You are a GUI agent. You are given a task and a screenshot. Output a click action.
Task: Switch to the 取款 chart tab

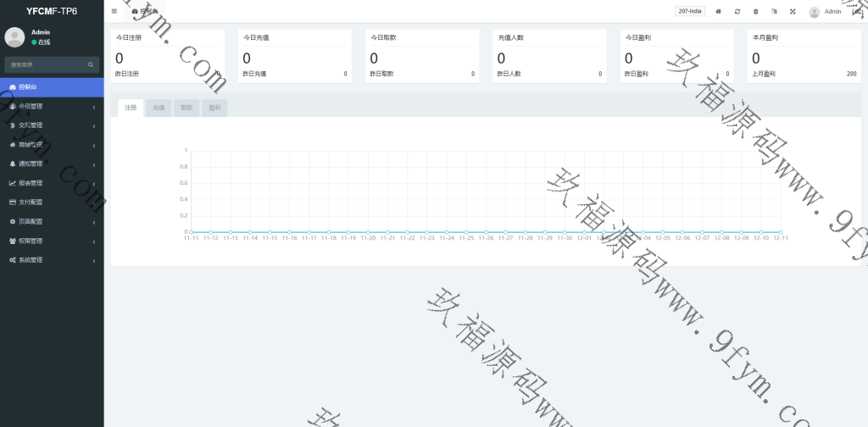[x=186, y=108]
